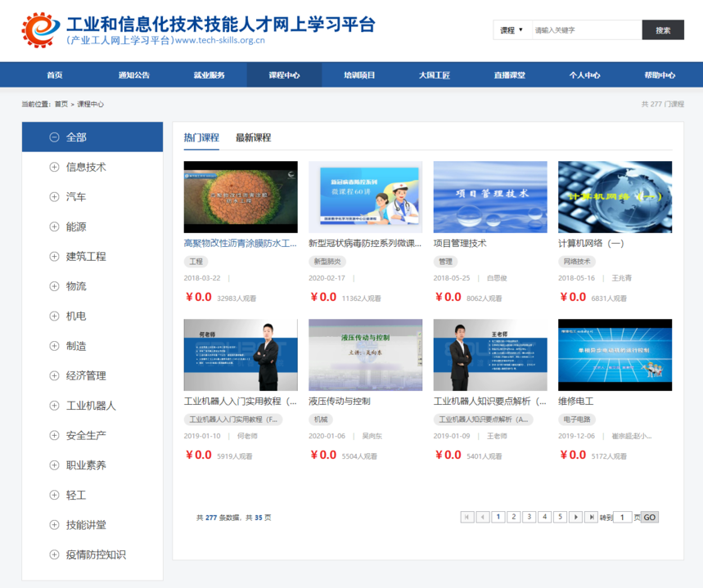Image resolution: width=703 pixels, height=588 pixels.
Task: Open the 课程 search type dropdown
Action: pos(512,30)
